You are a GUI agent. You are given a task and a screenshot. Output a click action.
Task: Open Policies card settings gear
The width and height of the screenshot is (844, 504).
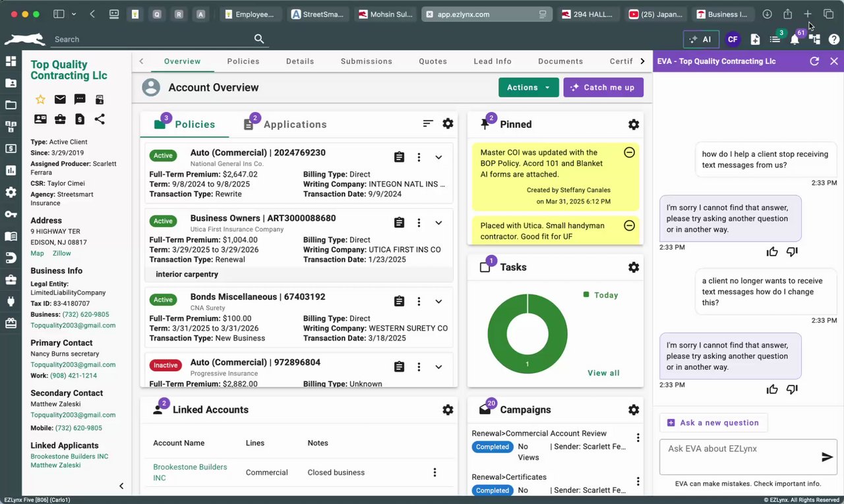coord(448,123)
